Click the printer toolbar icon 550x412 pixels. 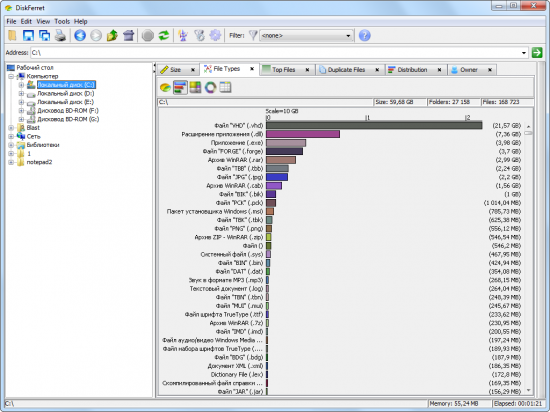[x=60, y=35]
